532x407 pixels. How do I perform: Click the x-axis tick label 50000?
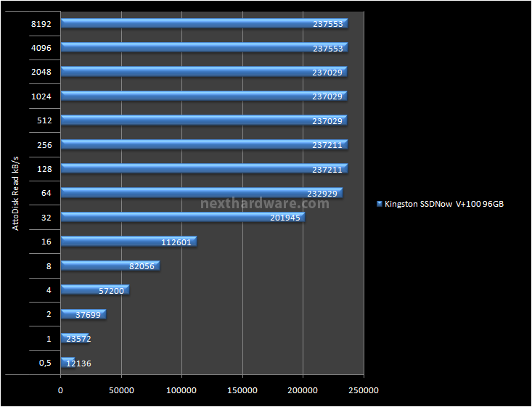point(121,391)
